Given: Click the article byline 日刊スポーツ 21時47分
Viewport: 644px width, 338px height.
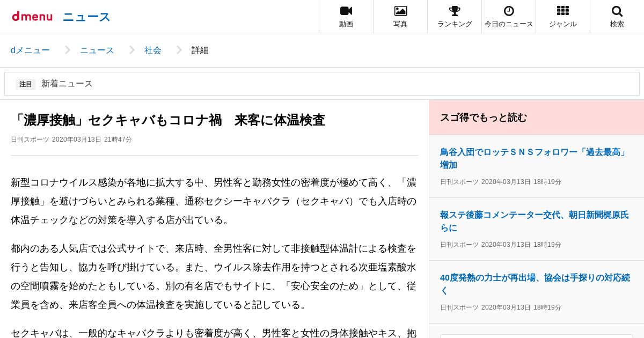Looking at the screenshot, I should coord(71,139).
